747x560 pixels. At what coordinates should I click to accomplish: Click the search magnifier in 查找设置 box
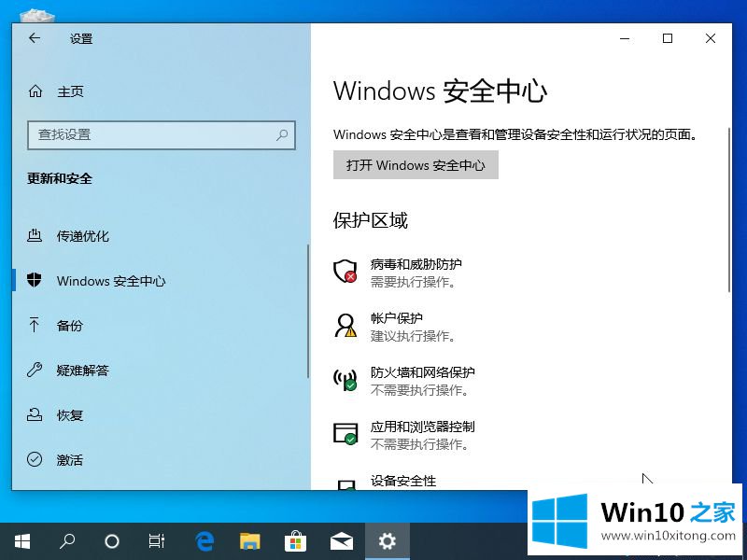282,135
